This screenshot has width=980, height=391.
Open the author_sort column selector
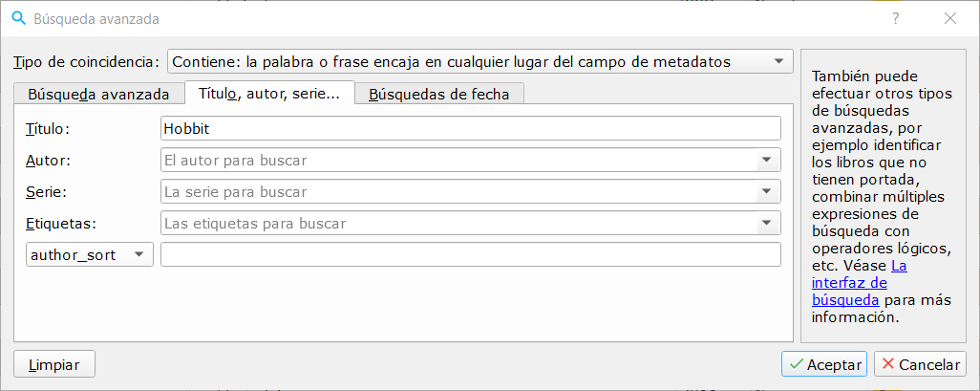88,254
